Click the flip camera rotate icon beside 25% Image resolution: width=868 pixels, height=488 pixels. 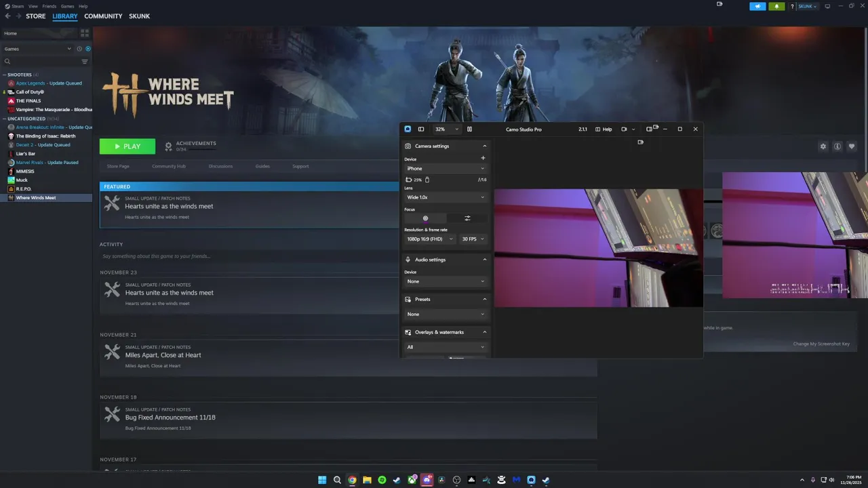point(408,180)
